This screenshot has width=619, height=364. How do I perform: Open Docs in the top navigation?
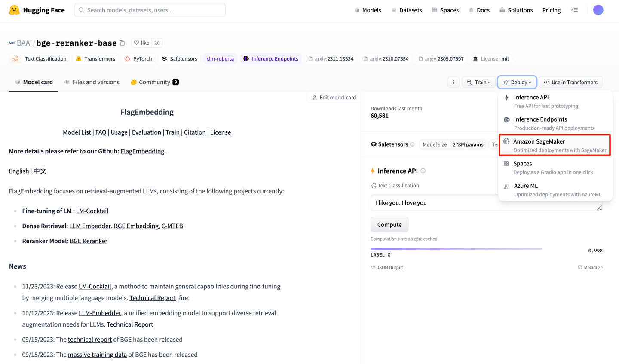pos(479,10)
